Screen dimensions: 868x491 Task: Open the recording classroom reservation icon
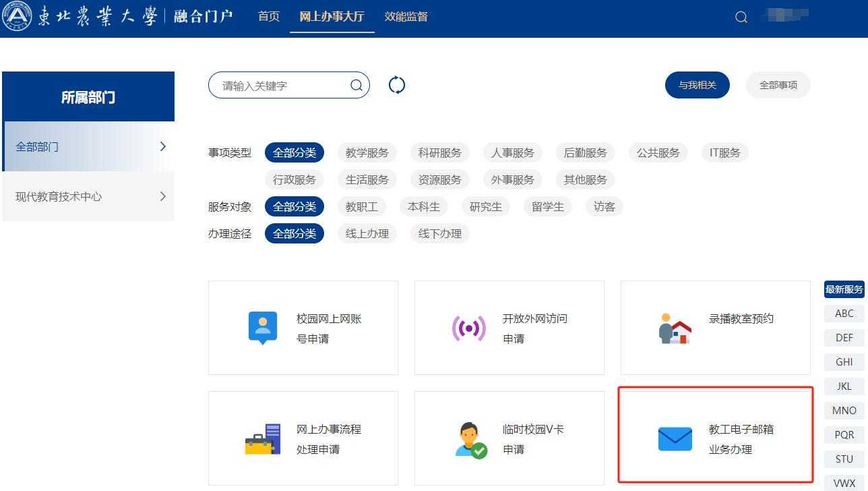[x=675, y=328]
